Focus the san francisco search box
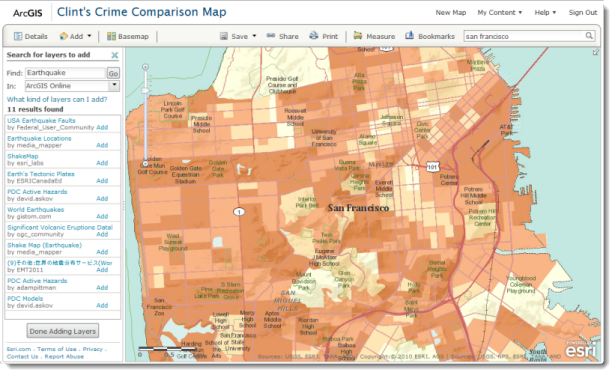 coord(524,36)
